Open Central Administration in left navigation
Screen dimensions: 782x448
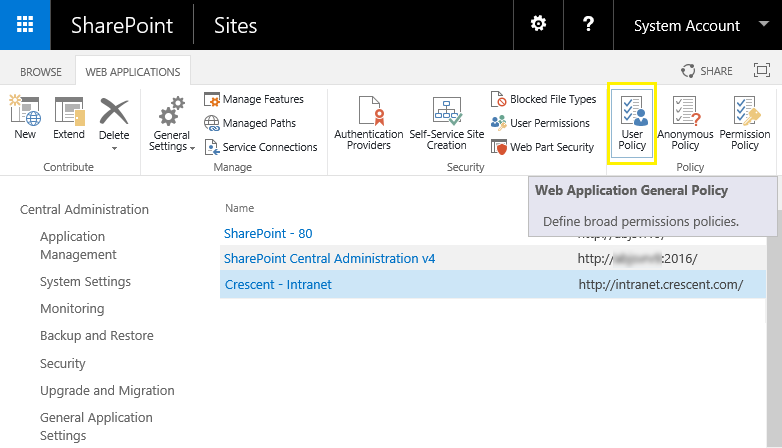[84, 210]
